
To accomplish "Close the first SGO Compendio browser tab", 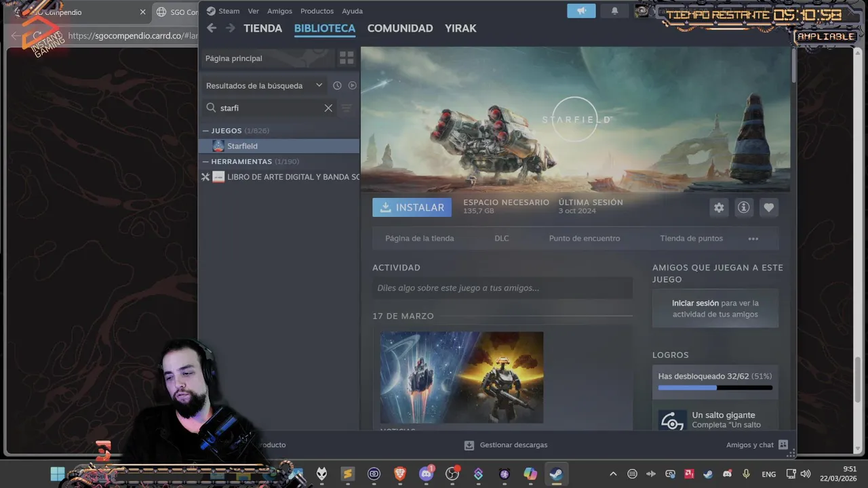I will (x=142, y=12).
